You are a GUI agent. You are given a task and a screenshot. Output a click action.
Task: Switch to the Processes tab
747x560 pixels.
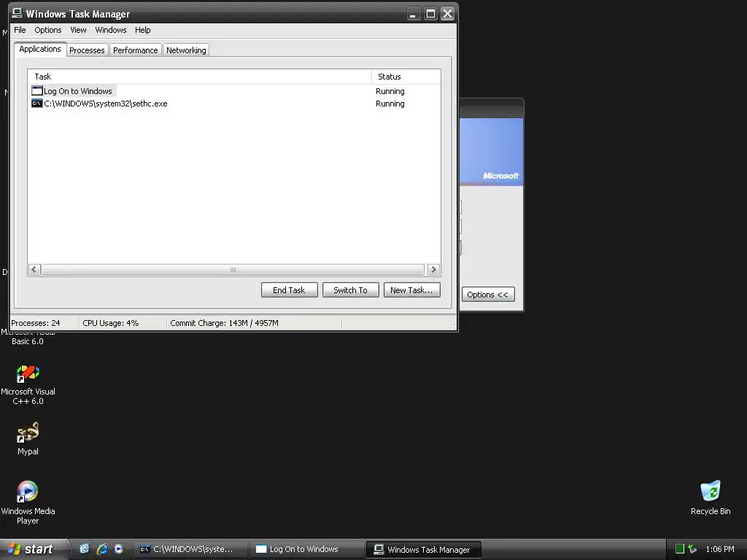tap(87, 50)
